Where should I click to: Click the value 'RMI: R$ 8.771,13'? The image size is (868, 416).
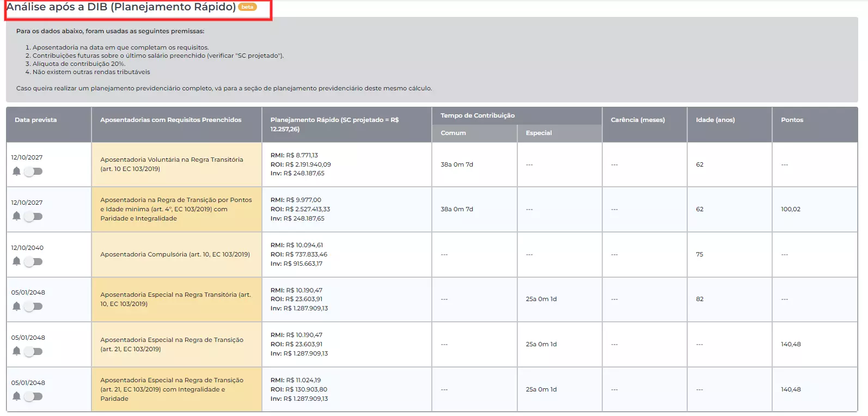pos(294,155)
